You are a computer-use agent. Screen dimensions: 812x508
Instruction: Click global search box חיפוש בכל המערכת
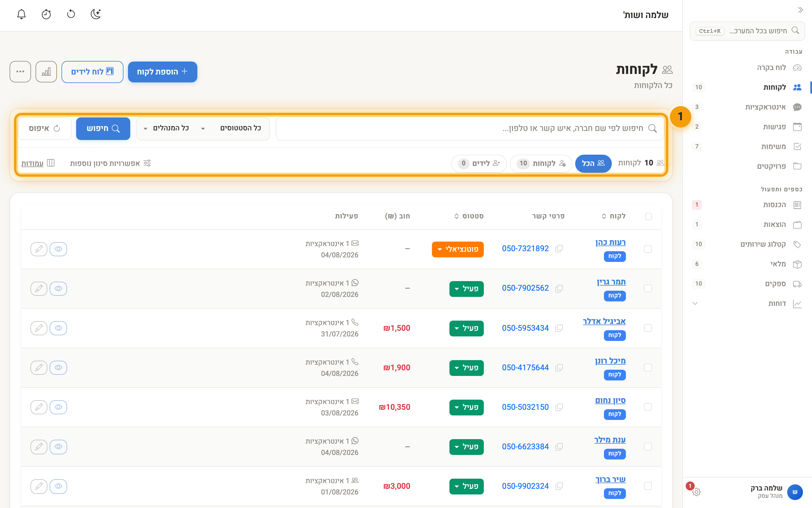tap(747, 31)
